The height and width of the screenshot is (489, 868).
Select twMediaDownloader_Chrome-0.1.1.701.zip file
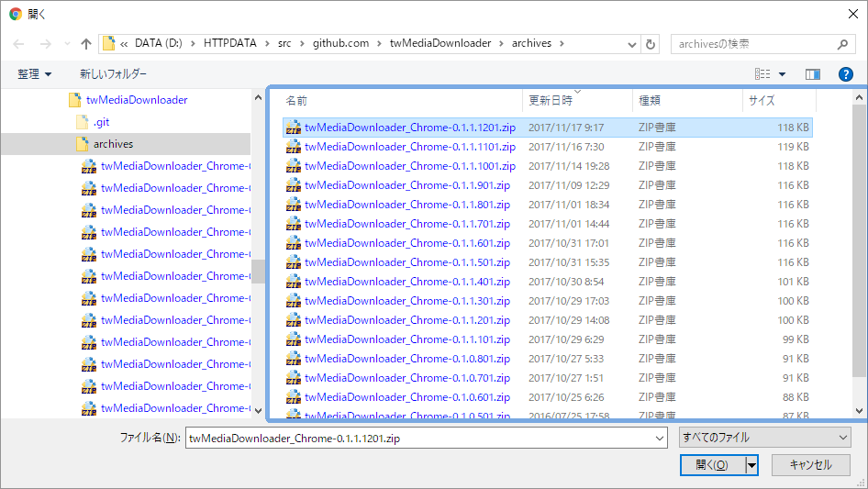(x=548, y=224)
